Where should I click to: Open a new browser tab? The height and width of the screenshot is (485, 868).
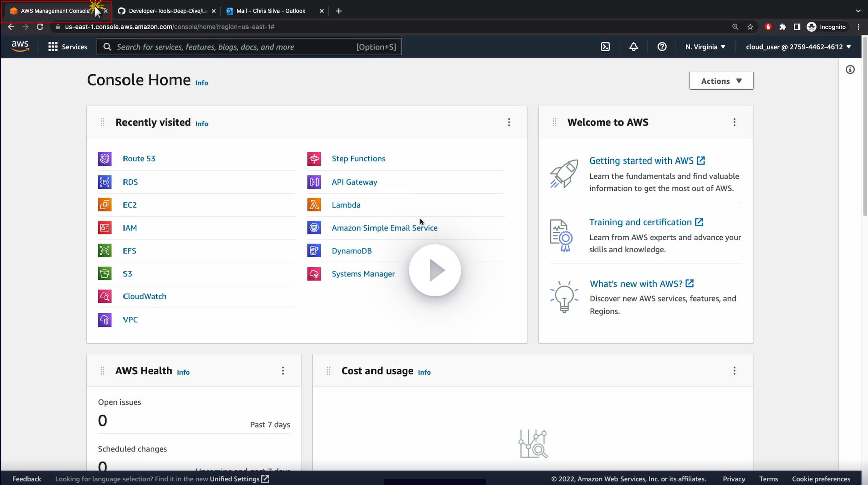339,11
